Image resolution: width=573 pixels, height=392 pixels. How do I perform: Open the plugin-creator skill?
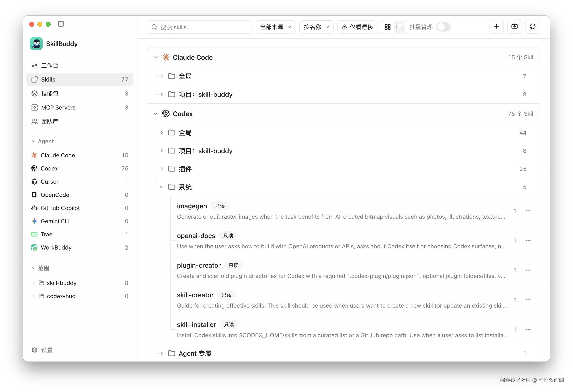tap(199, 265)
